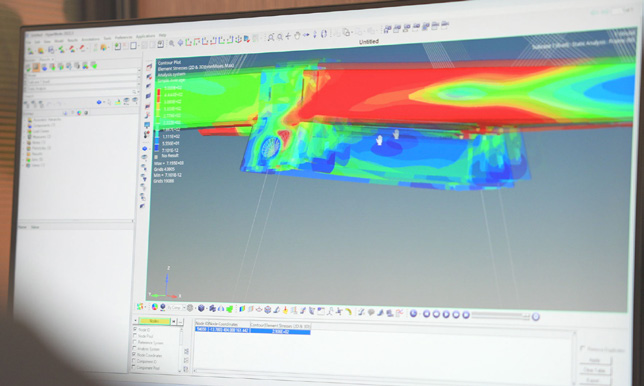
Task: Click the Clear Table button
Action: pos(595,370)
